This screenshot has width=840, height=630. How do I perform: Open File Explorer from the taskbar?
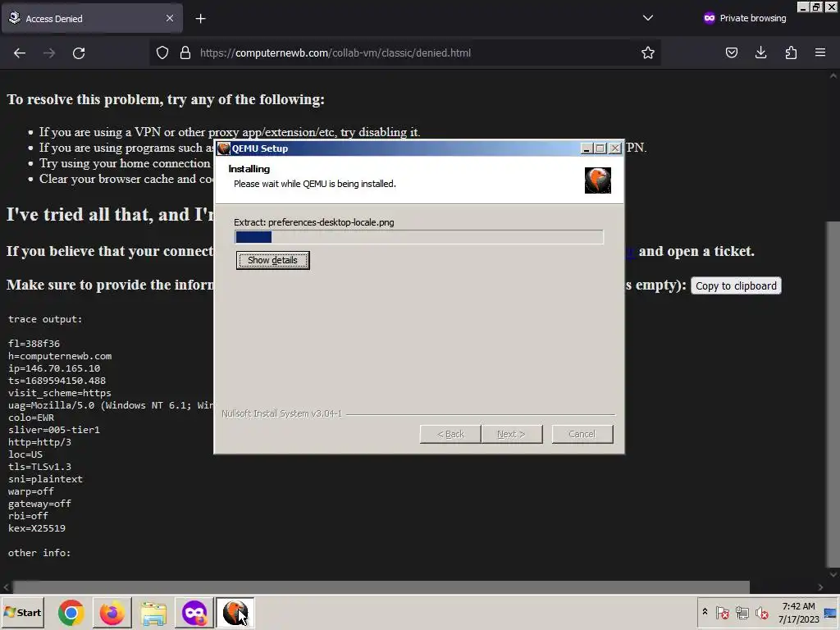coord(153,613)
